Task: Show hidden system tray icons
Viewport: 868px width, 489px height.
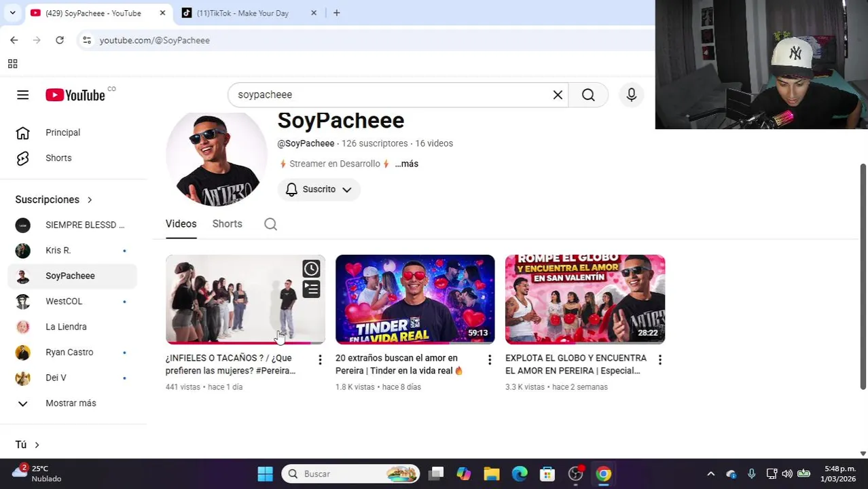Action: point(710,474)
